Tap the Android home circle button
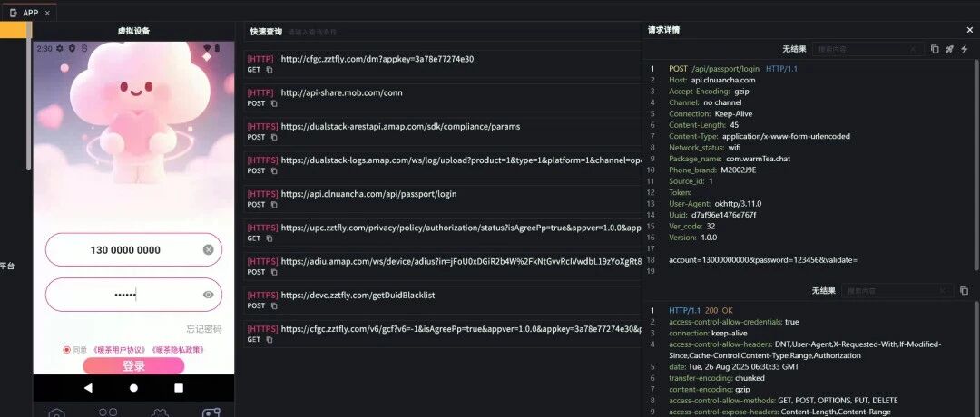 tap(133, 388)
